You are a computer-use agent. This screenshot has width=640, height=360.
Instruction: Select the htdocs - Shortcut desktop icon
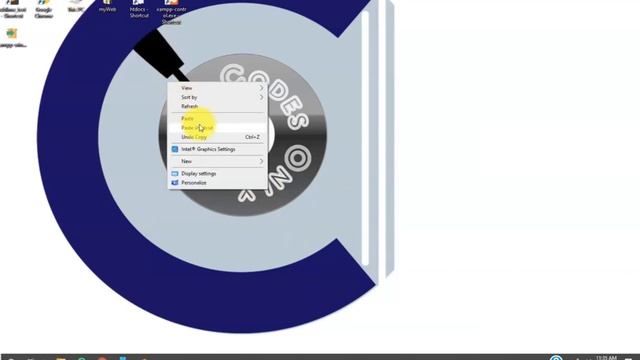[x=139, y=9]
